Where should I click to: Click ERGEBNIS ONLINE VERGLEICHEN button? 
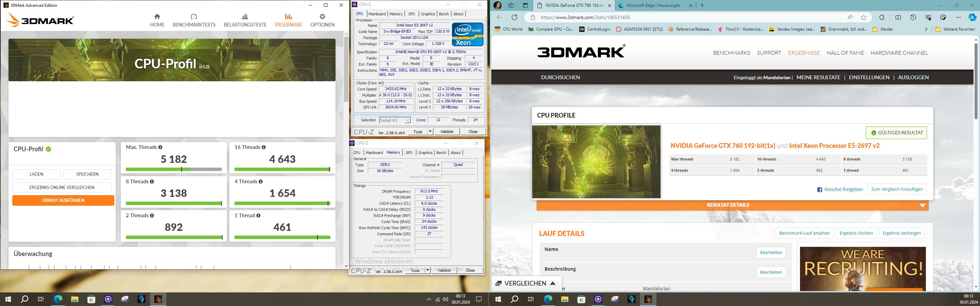pyautogui.click(x=62, y=187)
